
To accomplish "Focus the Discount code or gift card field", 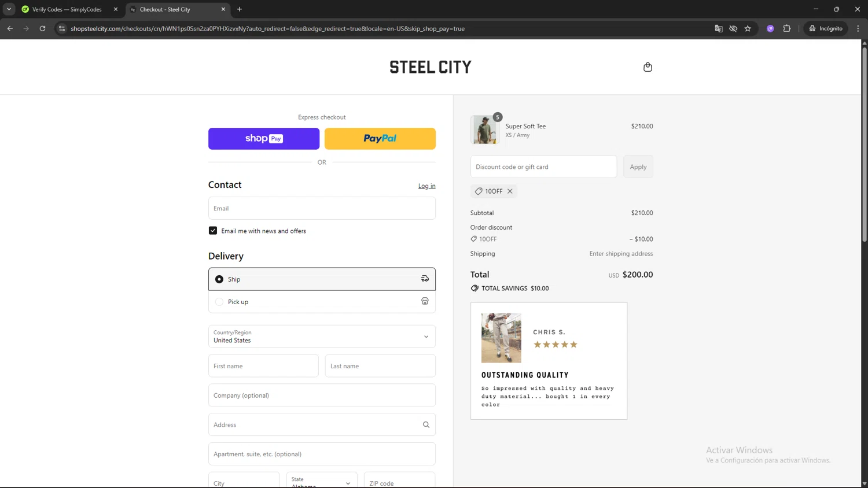I will (x=543, y=167).
